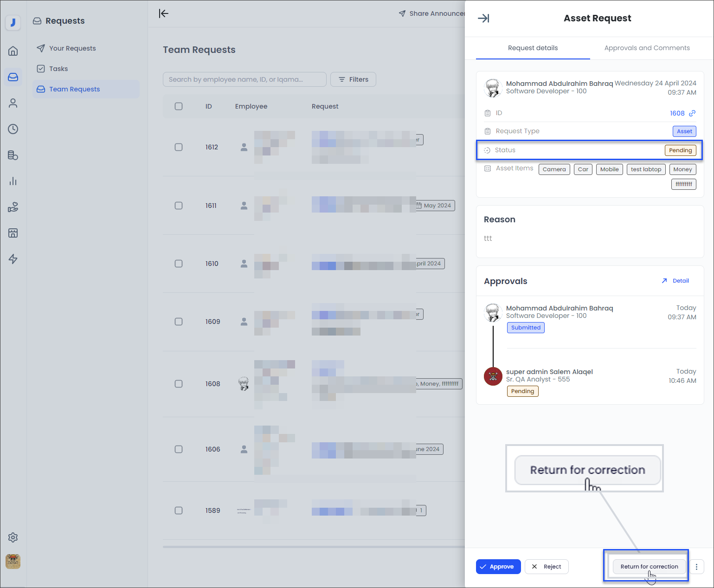Click the collapse panel arrow in Asset Request header
Image resolution: width=714 pixels, height=588 pixels.
pos(483,18)
